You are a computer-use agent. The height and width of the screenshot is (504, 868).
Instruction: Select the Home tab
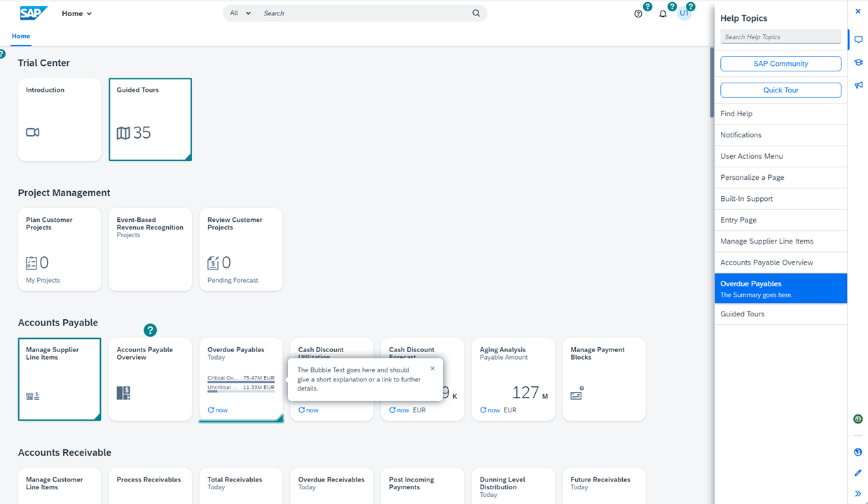click(21, 36)
